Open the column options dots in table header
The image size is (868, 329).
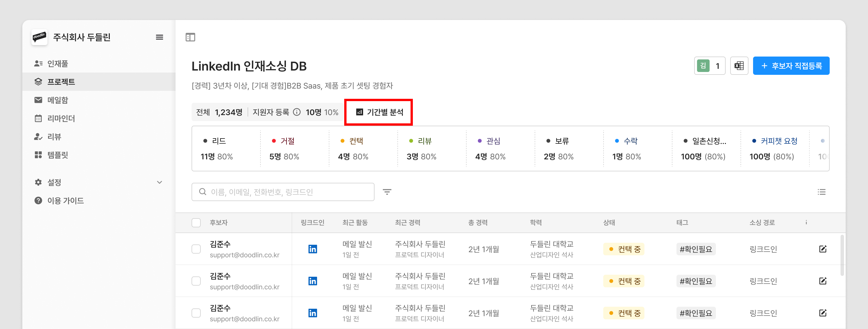click(806, 222)
